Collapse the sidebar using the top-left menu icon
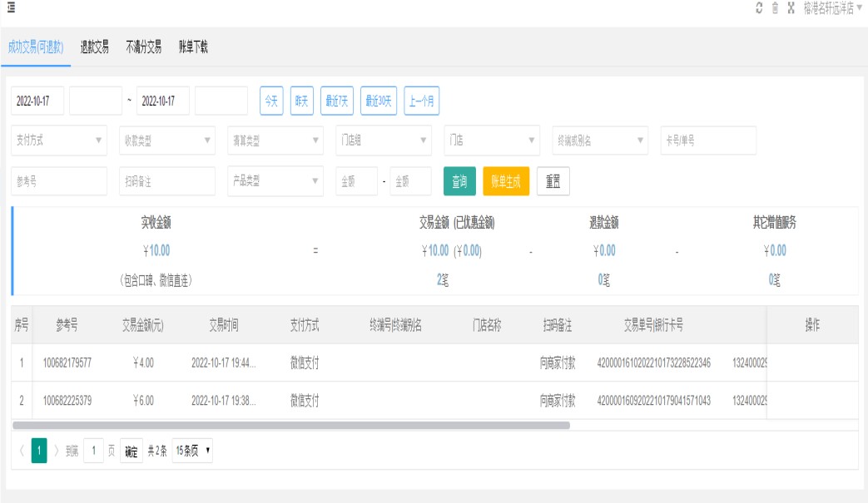Screen dimensions: 868x503 pyautogui.click(x=12, y=7)
